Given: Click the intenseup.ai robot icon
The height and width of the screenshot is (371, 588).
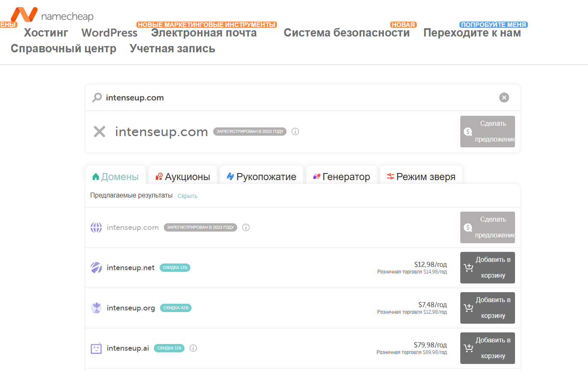Looking at the screenshot, I should [x=96, y=348].
